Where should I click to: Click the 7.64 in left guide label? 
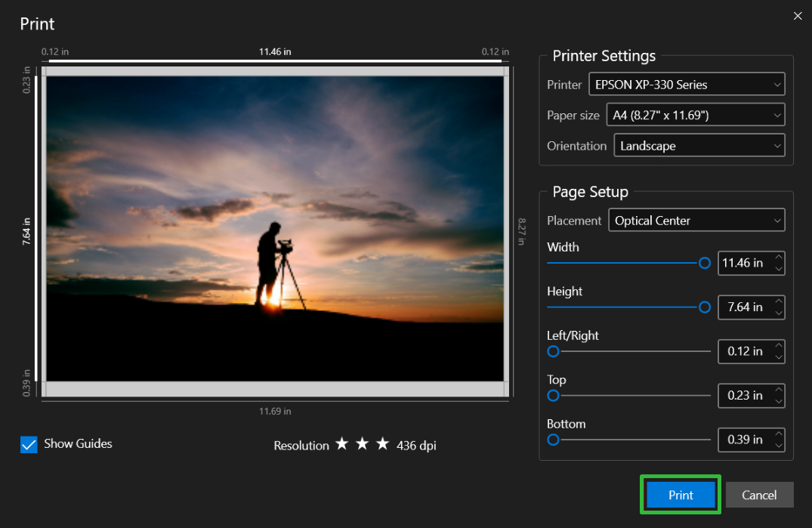(x=26, y=231)
